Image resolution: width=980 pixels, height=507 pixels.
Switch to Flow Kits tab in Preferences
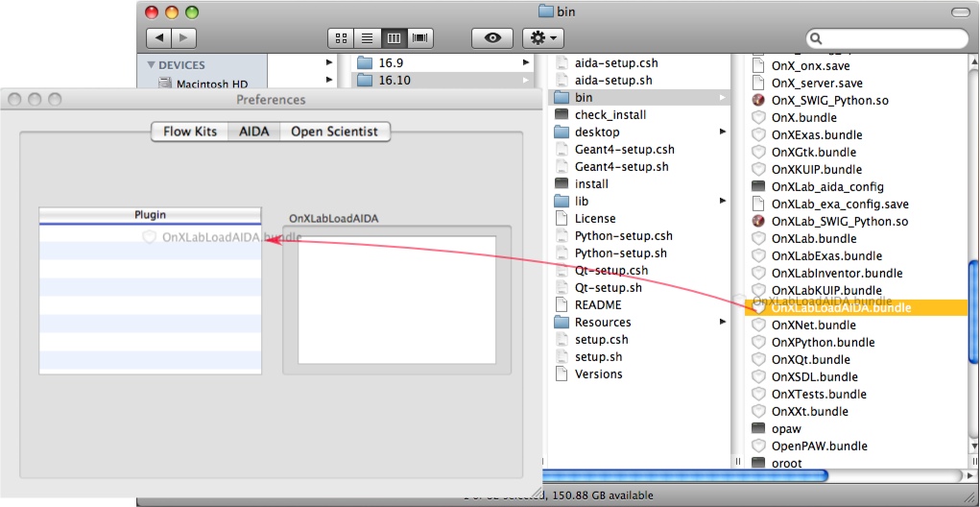click(190, 132)
